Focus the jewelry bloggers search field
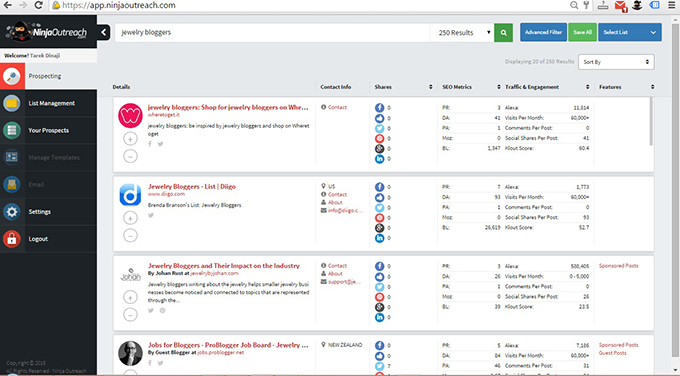This screenshot has height=376, width=680. pyautogui.click(x=272, y=33)
